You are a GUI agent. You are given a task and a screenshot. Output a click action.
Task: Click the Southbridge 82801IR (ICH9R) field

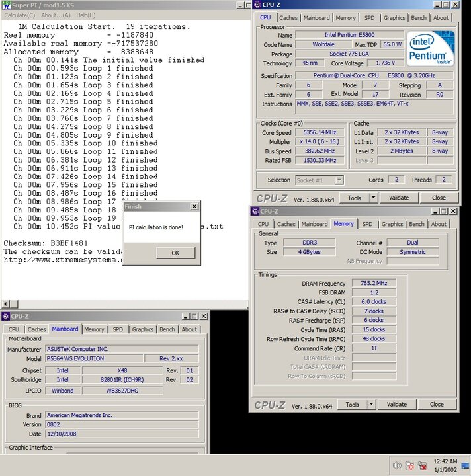pyautogui.click(x=122, y=379)
